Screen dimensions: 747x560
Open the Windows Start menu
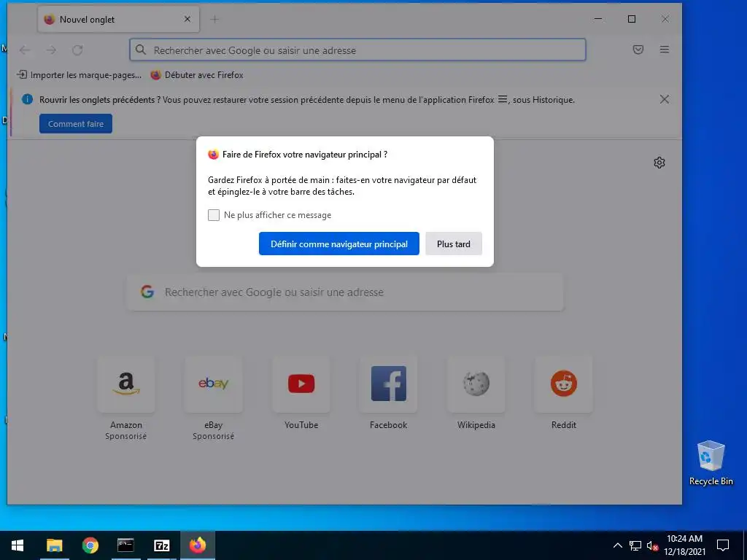18,545
